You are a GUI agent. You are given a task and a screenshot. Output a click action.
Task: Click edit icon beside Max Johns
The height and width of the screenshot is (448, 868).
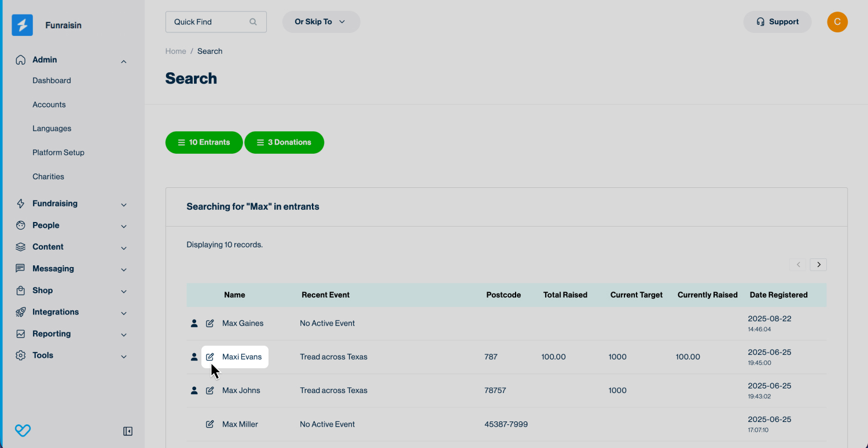[210, 391]
